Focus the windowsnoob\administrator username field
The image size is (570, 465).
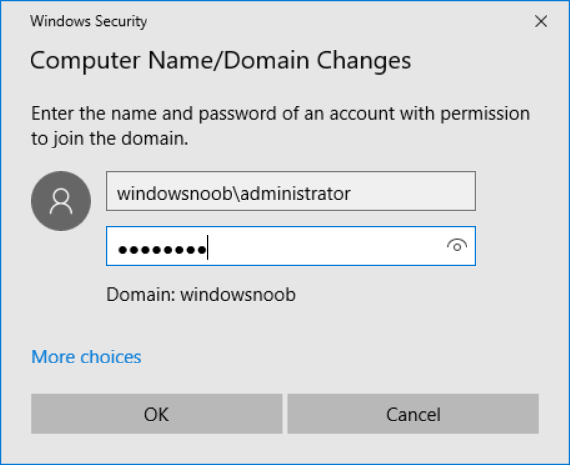point(291,191)
